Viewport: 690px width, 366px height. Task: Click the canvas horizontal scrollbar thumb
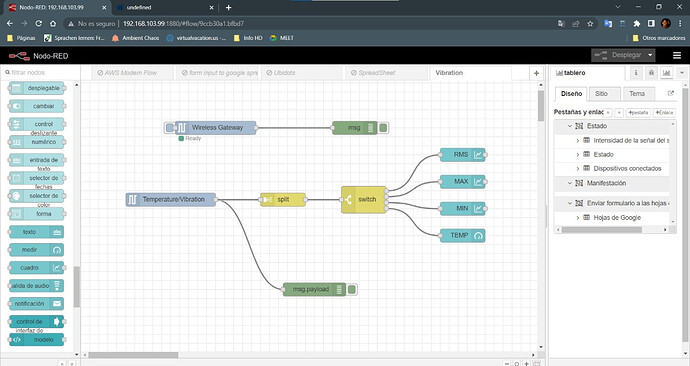(133, 355)
